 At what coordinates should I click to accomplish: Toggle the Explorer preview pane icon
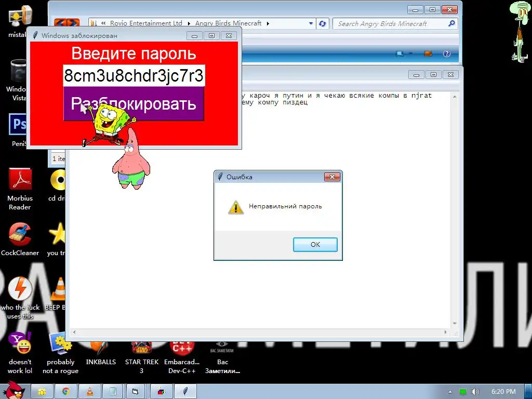428,54
